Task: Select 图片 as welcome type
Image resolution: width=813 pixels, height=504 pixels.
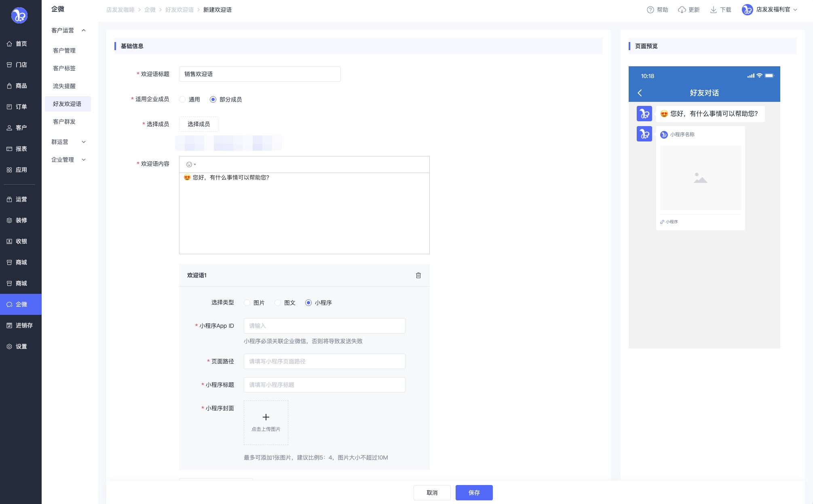Action: (247, 303)
